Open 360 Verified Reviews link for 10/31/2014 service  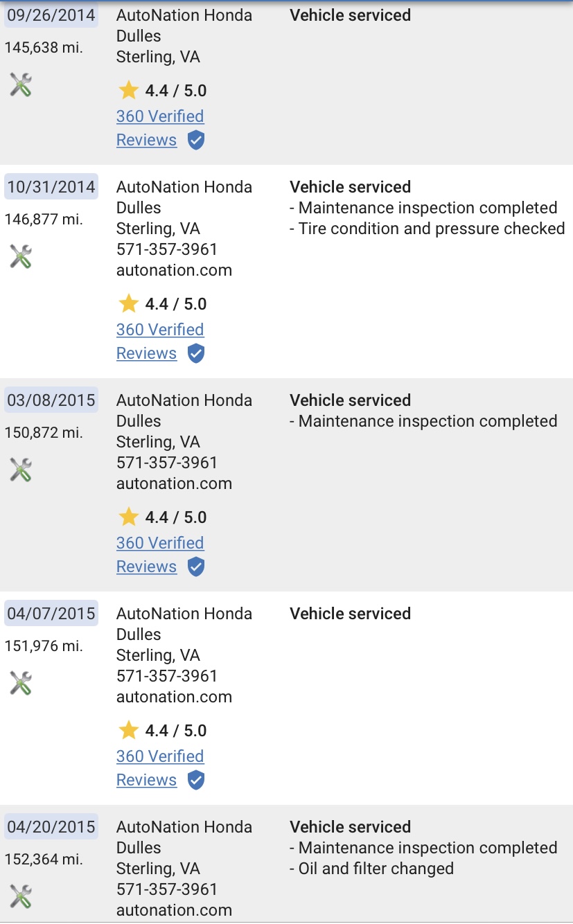pos(160,341)
